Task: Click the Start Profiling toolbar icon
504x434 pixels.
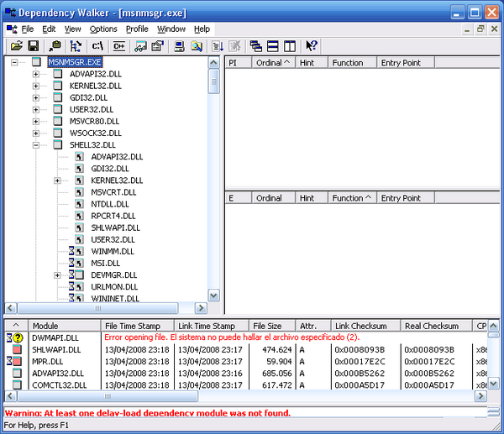Action: tap(218, 46)
